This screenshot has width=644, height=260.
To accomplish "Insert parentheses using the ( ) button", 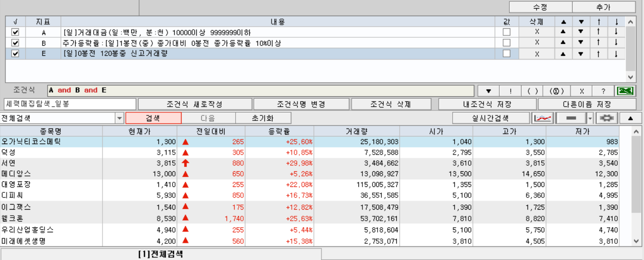I will [x=532, y=91].
